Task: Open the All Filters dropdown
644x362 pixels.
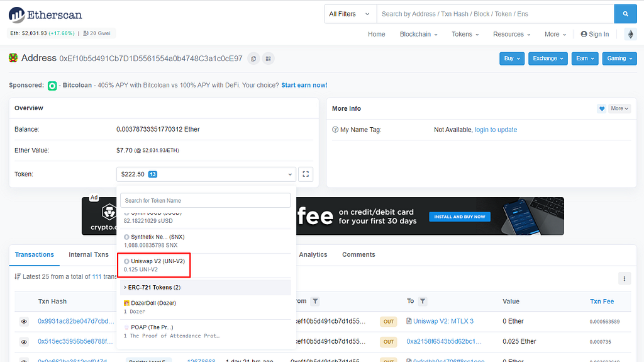Action: click(350, 14)
